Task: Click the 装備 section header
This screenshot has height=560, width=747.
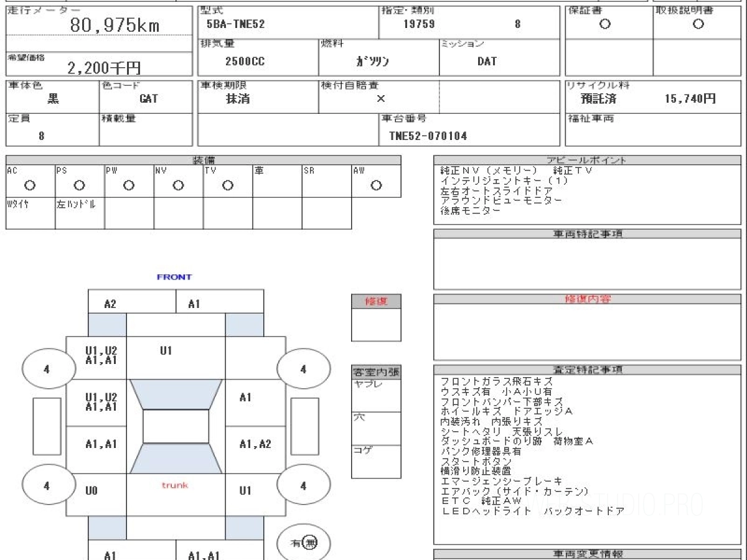Action: point(204,161)
